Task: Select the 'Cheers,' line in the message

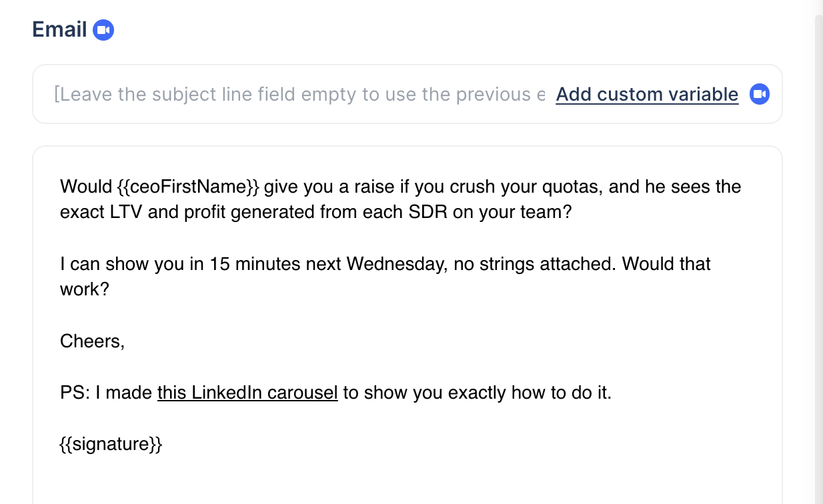Action: click(92, 341)
